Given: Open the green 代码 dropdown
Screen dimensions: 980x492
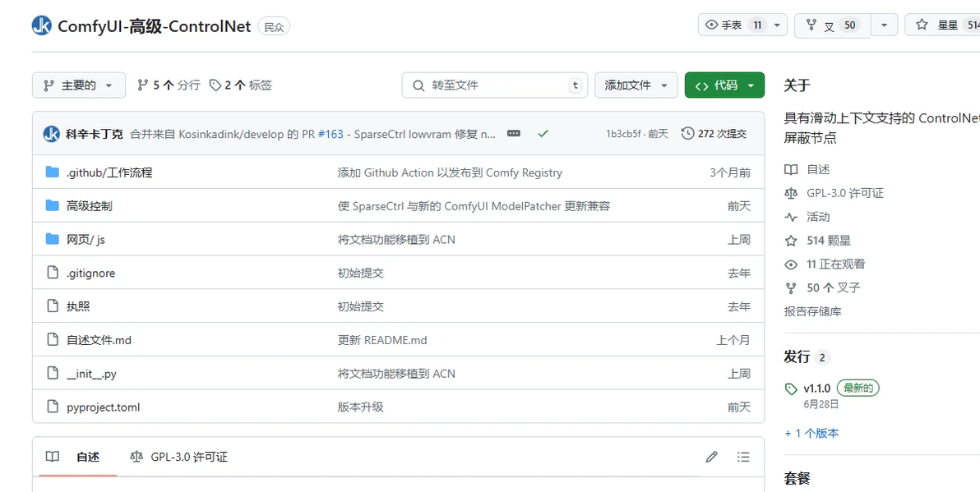Looking at the screenshot, I should click(724, 85).
